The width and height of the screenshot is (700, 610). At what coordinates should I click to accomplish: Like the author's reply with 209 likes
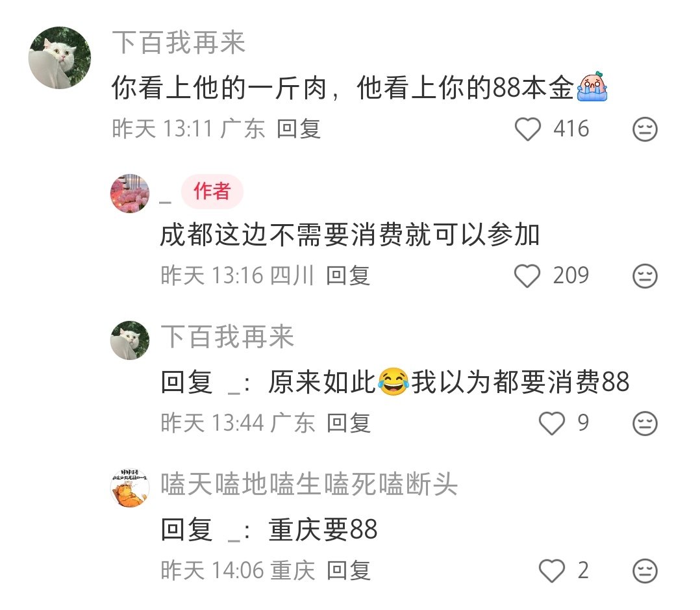pos(527,275)
